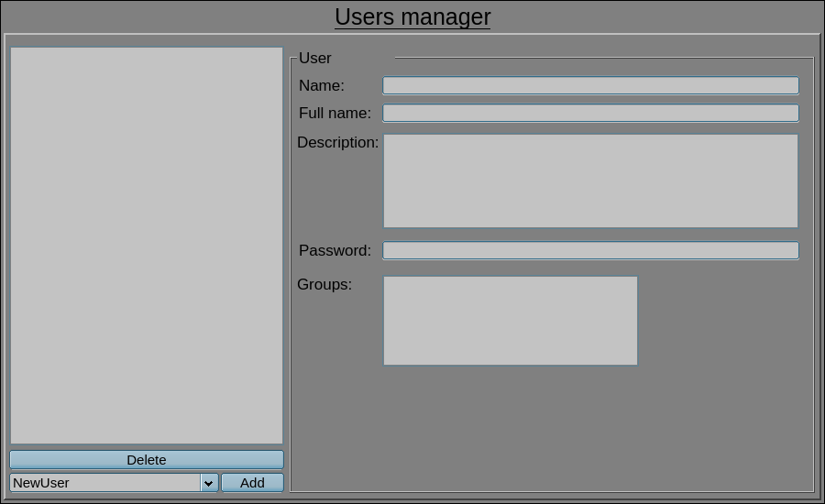This screenshot has width=825, height=504.
Task: Click the Users manager title
Action: coord(412,17)
